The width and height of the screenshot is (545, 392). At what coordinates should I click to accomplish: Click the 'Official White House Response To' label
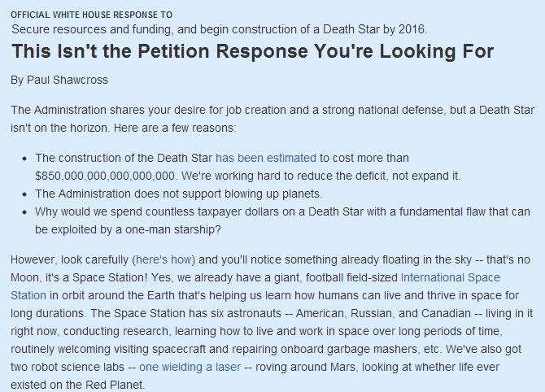coord(91,15)
